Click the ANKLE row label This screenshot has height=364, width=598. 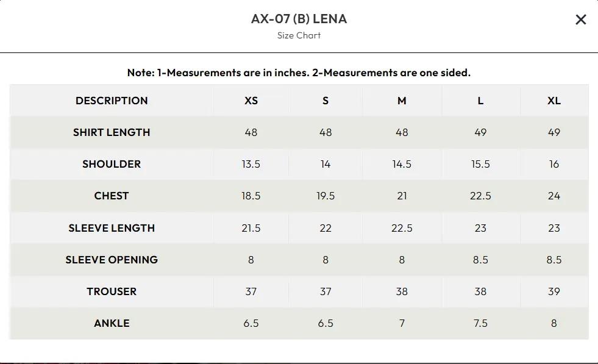(112, 323)
